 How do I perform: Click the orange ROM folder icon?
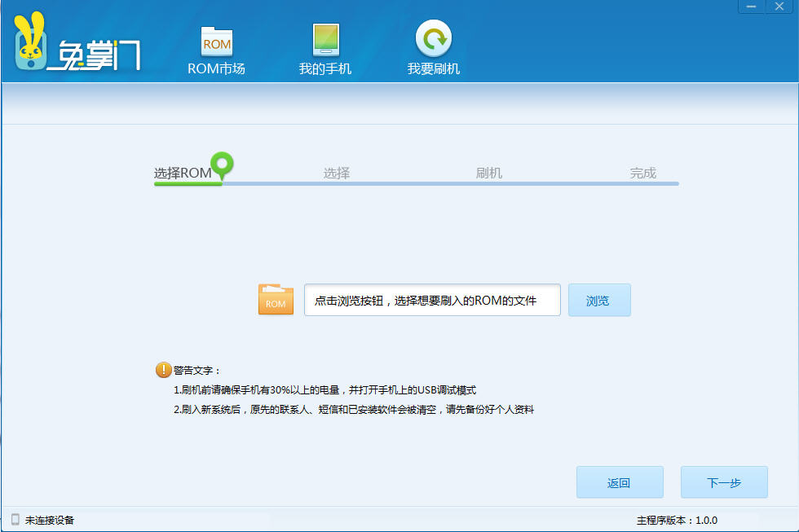point(276,299)
